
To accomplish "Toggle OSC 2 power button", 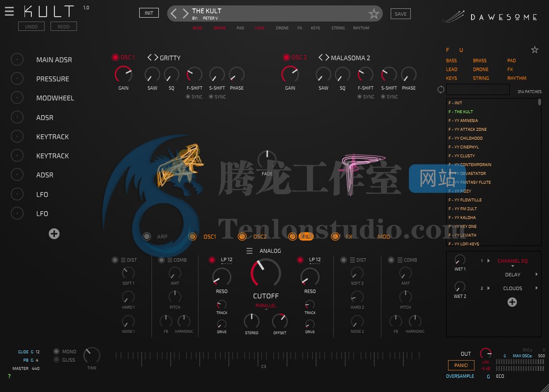I will [x=286, y=57].
